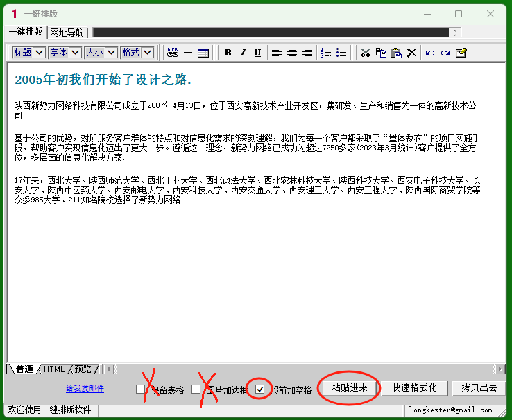
Task: Open the 给我发邮件 link
Action: click(85, 389)
